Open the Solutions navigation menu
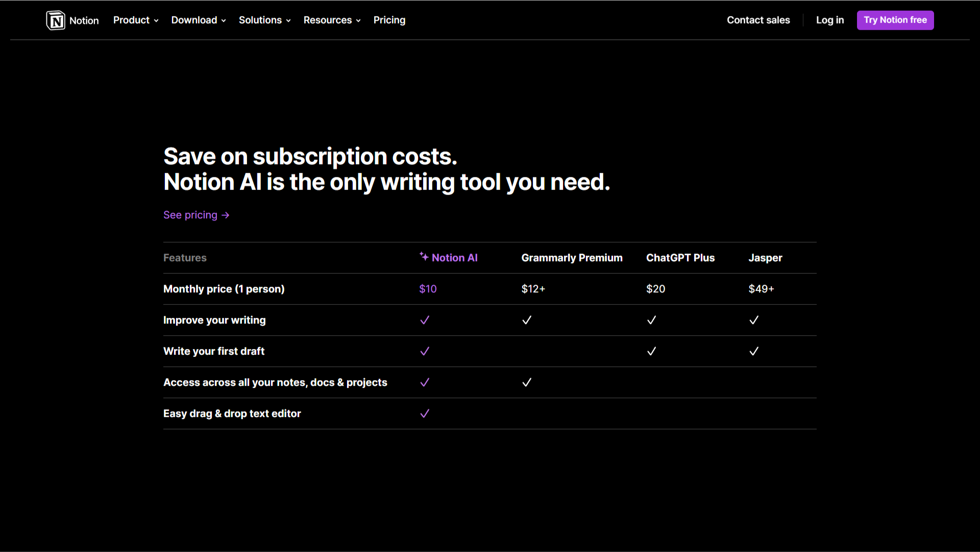The width and height of the screenshot is (980, 552). (265, 20)
